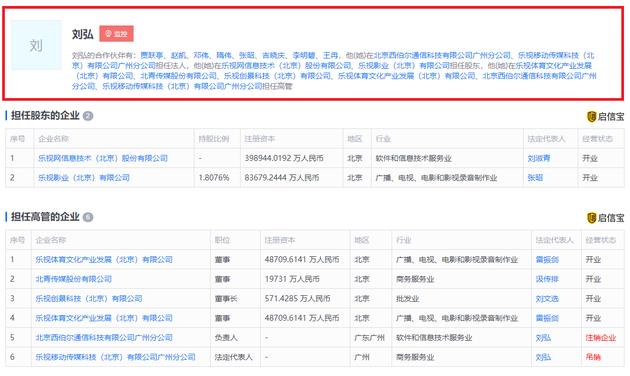Click the count badge next to 担任股东的企业
This screenshot has height=376, width=630.
88,116
